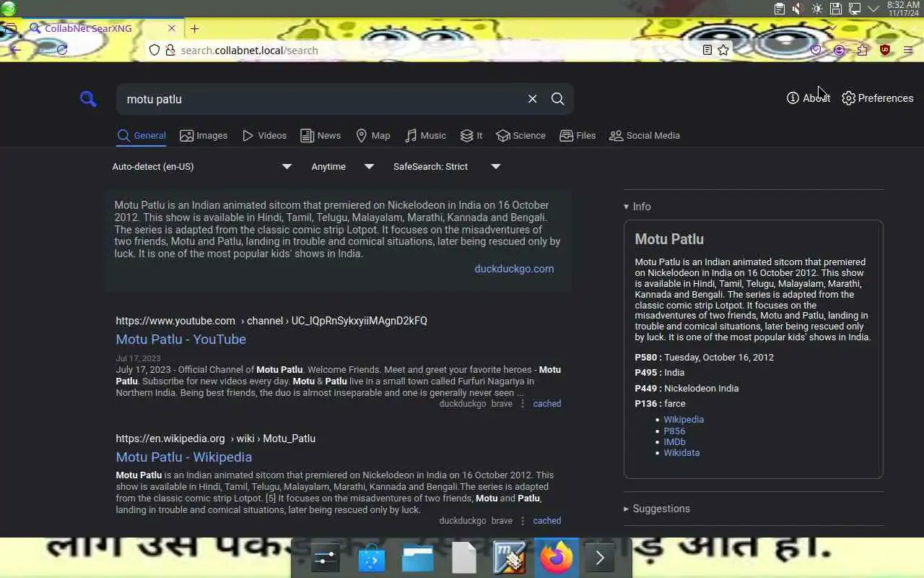
Task: Open the file manager folder in dock
Action: coord(417,558)
